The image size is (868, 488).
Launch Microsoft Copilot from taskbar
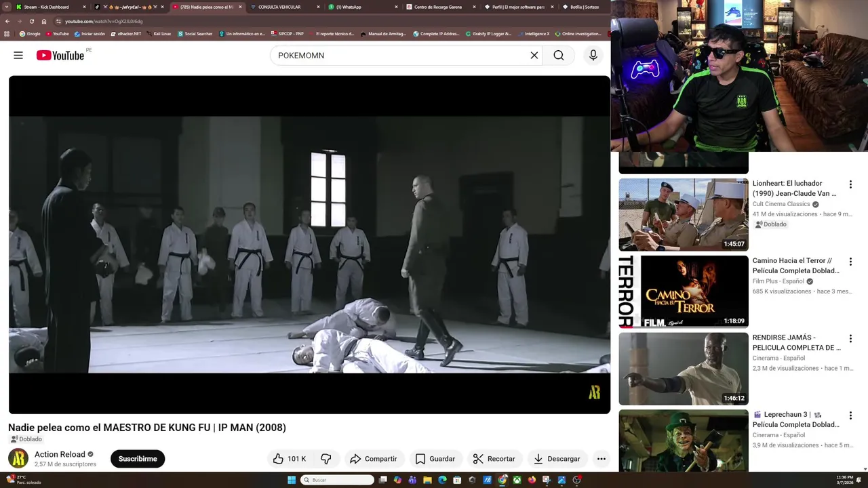397,480
